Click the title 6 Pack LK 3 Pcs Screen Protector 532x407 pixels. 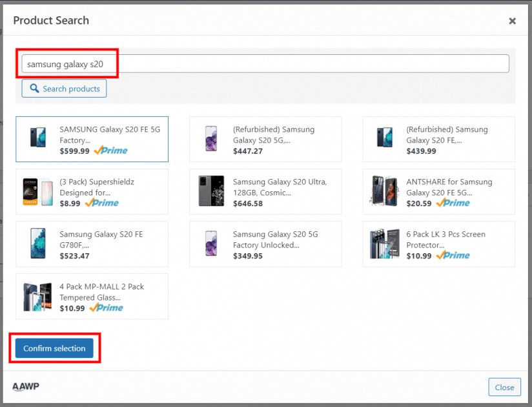coord(446,240)
